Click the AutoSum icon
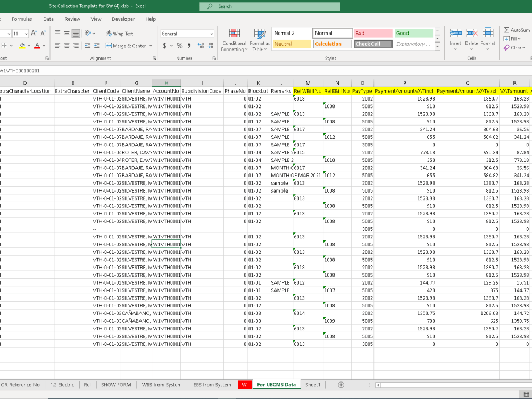This screenshot has width=532, height=399. click(x=506, y=30)
